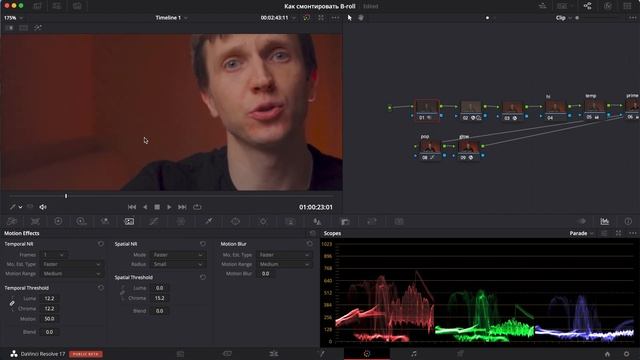The image size is (640, 360).
Task: Reset Spatial NR settings
Action: (203, 244)
